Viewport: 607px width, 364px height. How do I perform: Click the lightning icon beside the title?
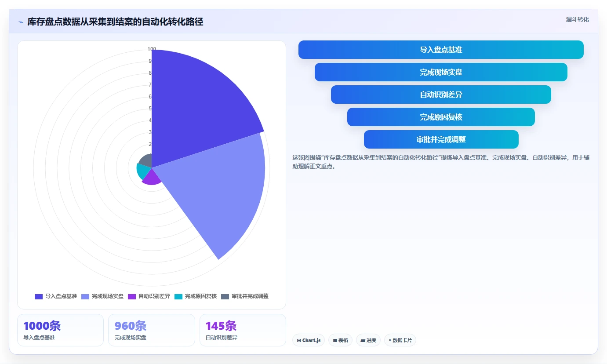click(x=21, y=22)
